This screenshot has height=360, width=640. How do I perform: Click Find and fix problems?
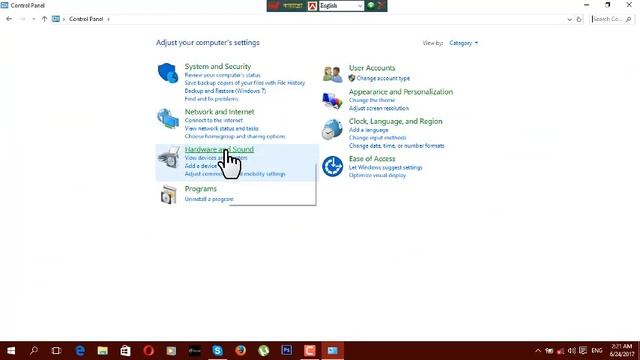(x=211, y=99)
